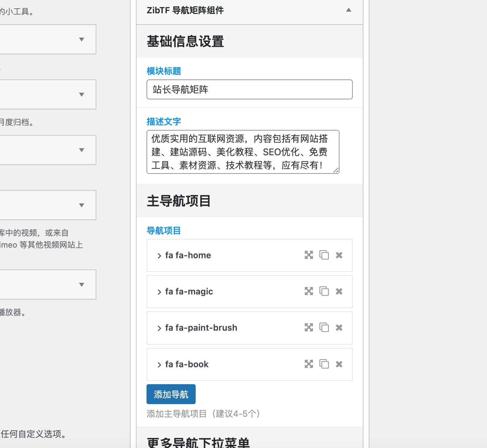The image size is (487, 448).
Task: Duplicate the fa fa-home navigation item
Action: [324, 255]
